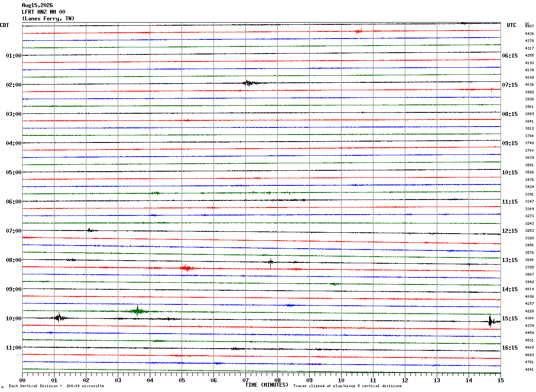Click the black spike near minute 14.7 on 10:00 row
This screenshot has height=392, width=536.
point(490,321)
